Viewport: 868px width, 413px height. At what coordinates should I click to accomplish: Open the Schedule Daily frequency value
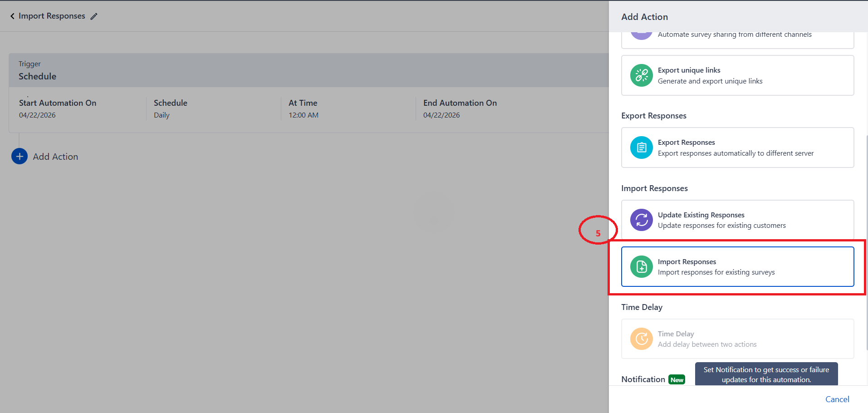(x=162, y=115)
